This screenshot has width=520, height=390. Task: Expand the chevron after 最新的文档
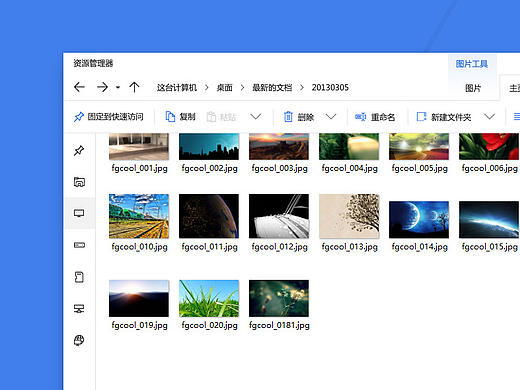pos(302,88)
